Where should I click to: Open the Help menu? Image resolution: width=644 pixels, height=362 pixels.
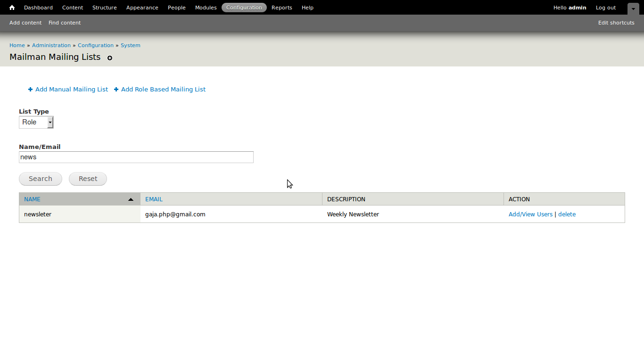point(307,8)
